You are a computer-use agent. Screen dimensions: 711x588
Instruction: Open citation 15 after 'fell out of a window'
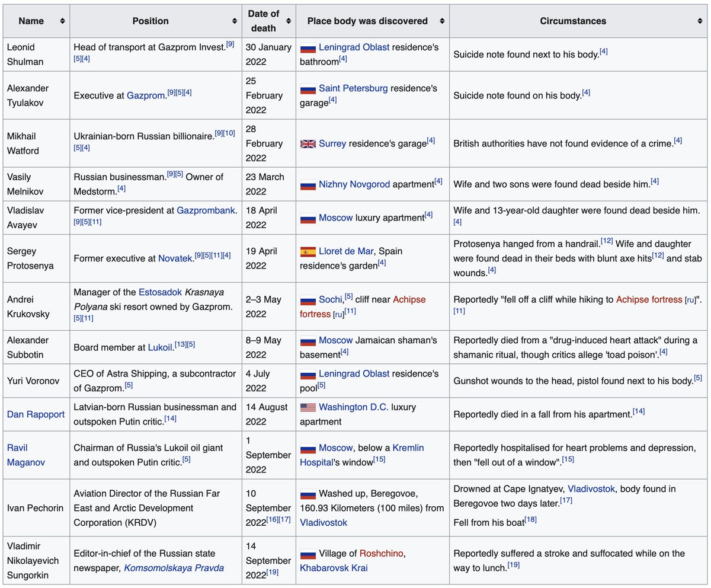568,459
